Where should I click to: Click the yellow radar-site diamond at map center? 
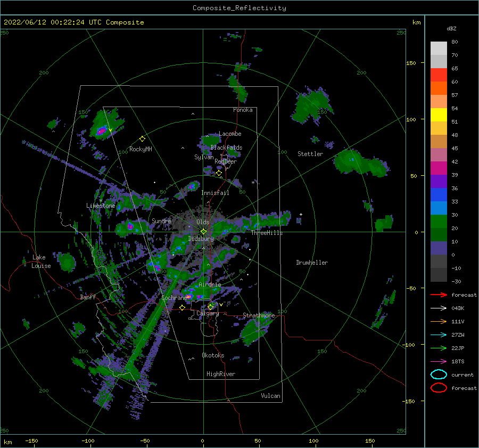coord(203,232)
